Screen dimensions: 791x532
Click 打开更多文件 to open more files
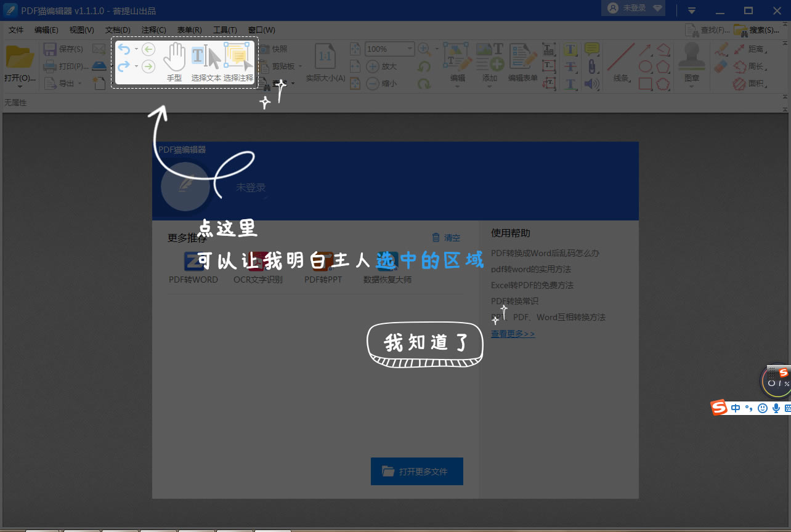[x=416, y=471]
